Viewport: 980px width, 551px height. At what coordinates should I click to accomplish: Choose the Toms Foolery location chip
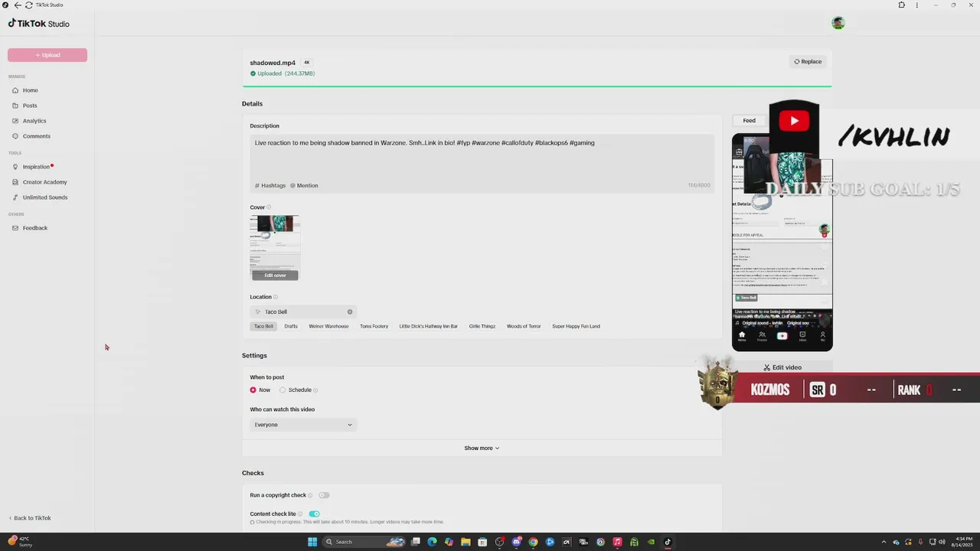(x=374, y=326)
